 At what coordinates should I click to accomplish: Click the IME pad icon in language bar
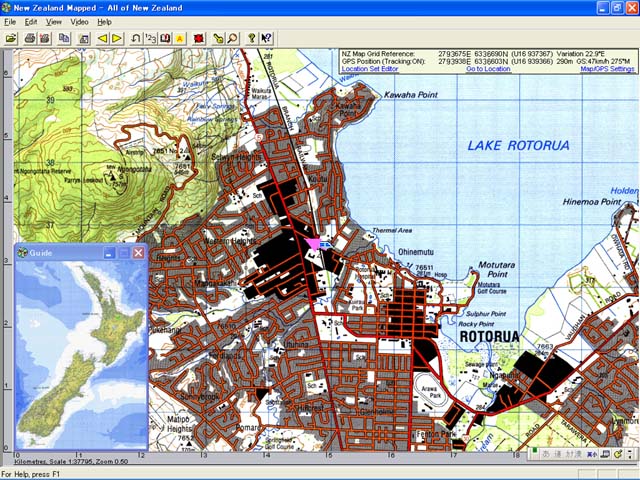pyautogui.click(x=606, y=454)
